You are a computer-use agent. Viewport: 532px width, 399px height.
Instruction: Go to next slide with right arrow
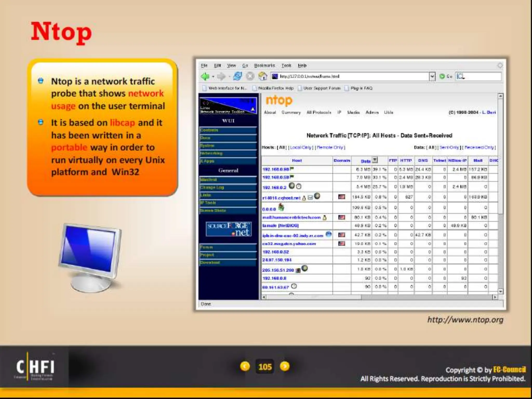pyautogui.click(x=285, y=366)
